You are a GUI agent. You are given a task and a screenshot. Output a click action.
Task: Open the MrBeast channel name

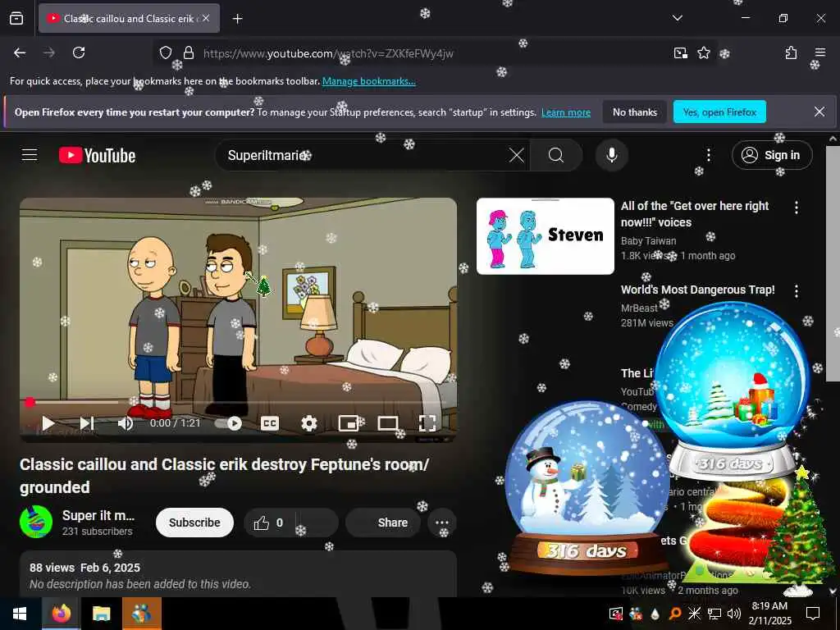click(639, 308)
